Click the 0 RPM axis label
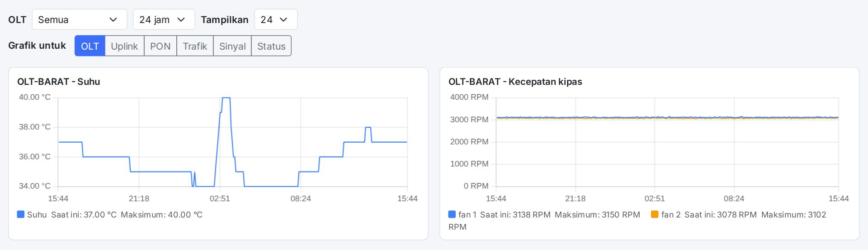The width and height of the screenshot is (868, 250). 476,186
